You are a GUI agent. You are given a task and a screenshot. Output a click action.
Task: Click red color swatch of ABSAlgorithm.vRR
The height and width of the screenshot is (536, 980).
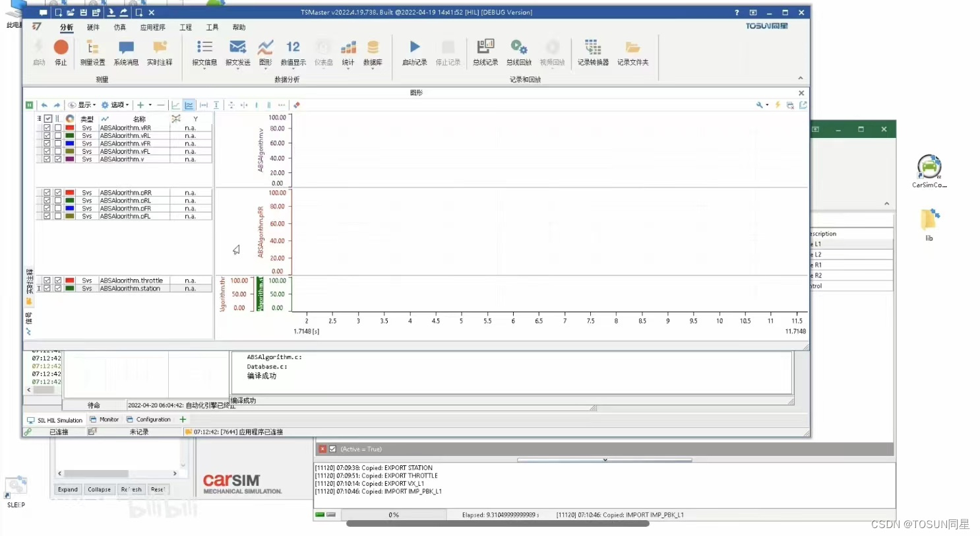[x=70, y=127]
